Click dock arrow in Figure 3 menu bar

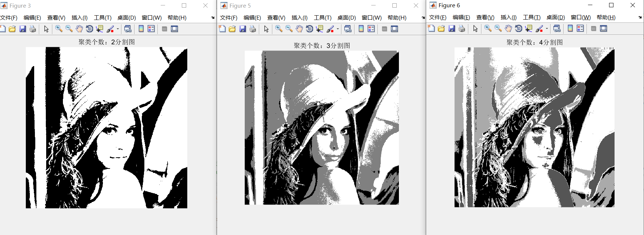tap(213, 17)
